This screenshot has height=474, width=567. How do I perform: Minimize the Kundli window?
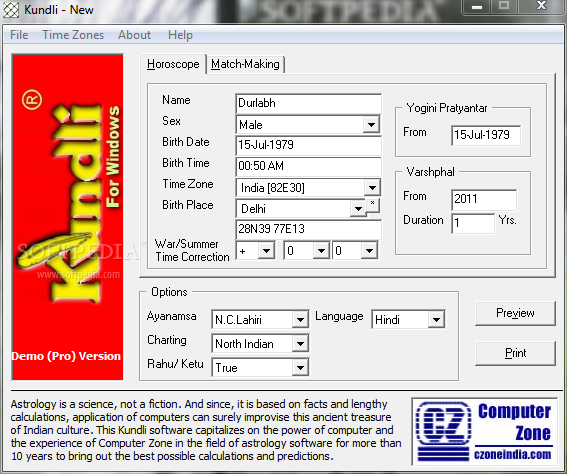pos(477,7)
